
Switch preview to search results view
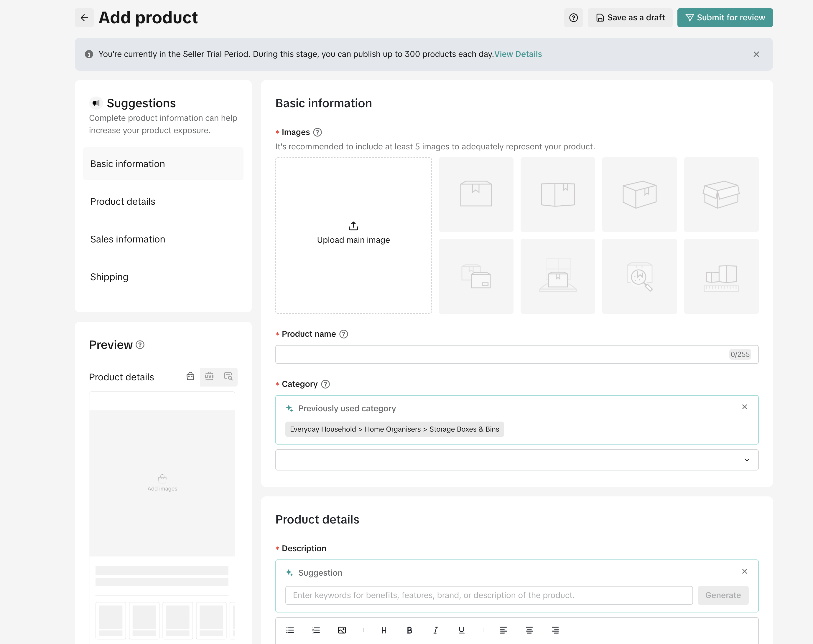tap(228, 377)
